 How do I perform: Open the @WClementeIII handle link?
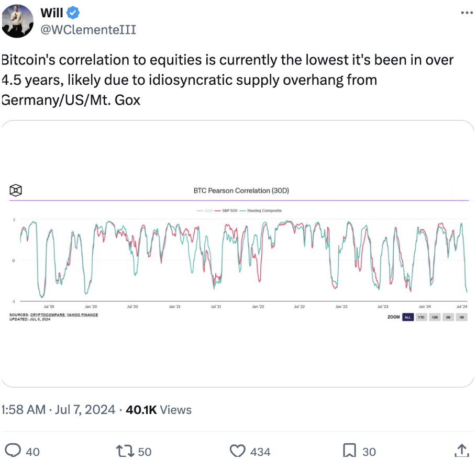[88, 30]
